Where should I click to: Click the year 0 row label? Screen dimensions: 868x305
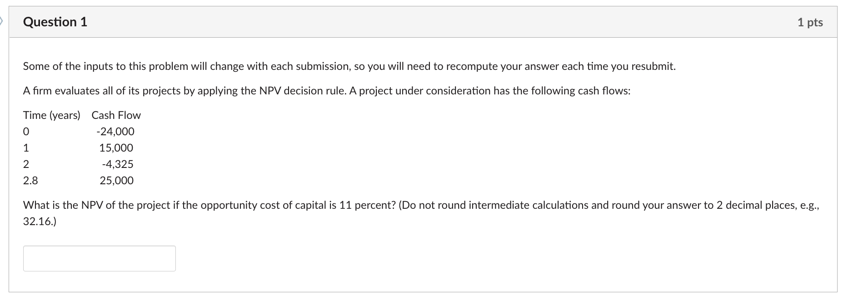[x=26, y=131]
